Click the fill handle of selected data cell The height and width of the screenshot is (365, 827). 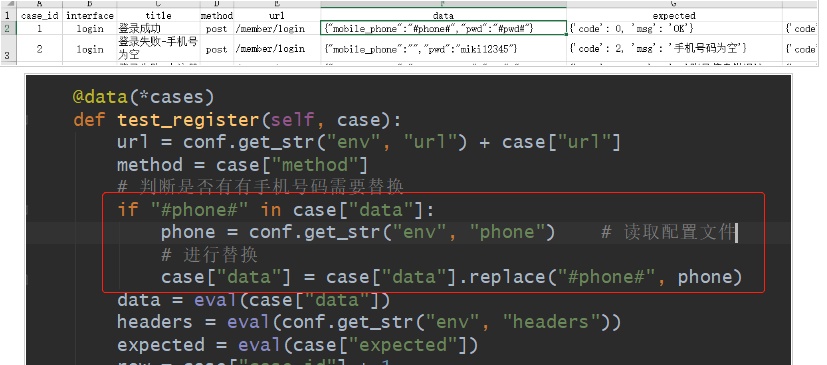(x=567, y=35)
